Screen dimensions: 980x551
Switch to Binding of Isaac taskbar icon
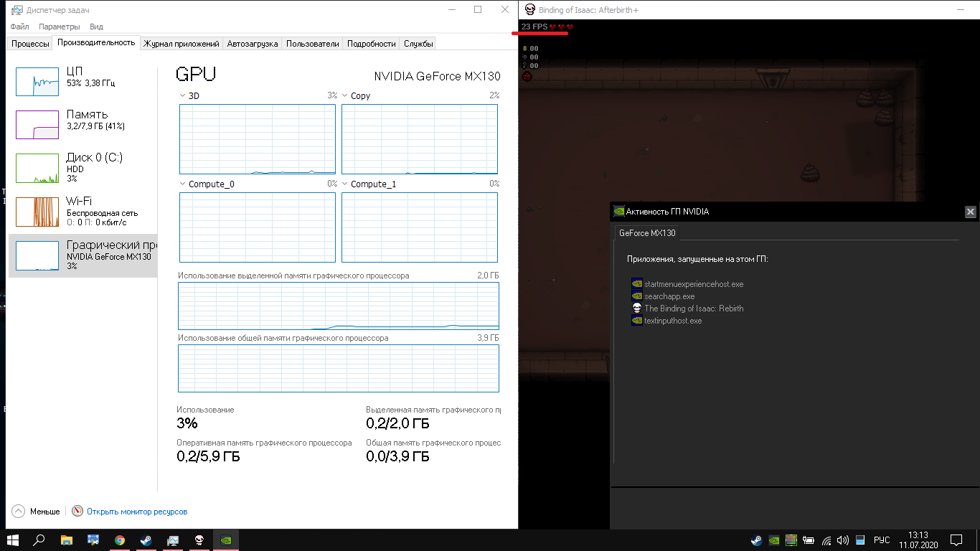(x=199, y=540)
